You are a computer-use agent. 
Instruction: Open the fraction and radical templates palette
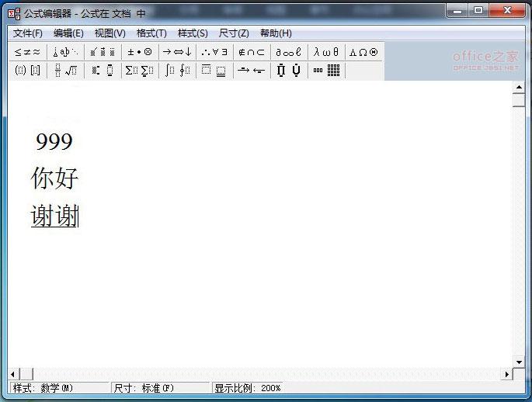[65, 71]
